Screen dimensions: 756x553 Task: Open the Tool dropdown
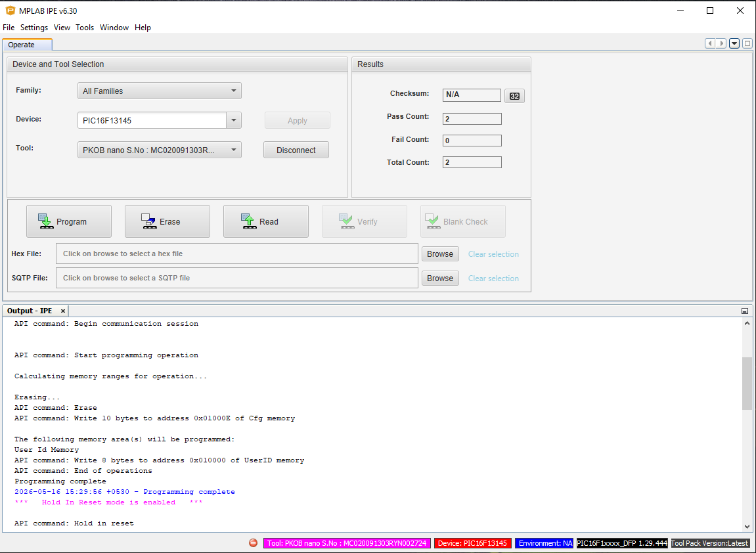(160, 150)
